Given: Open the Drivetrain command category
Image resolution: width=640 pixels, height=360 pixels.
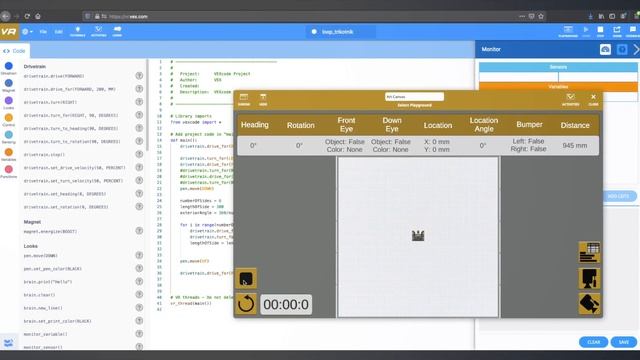Looking at the screenshot, I should pyautogui.click(x=9, y=68).
